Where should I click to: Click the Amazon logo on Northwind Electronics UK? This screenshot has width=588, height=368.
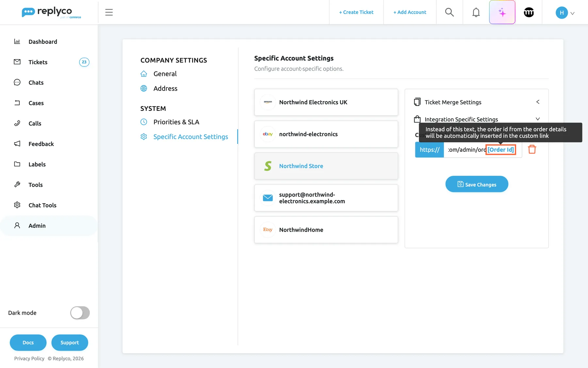[x=268, y=102]
